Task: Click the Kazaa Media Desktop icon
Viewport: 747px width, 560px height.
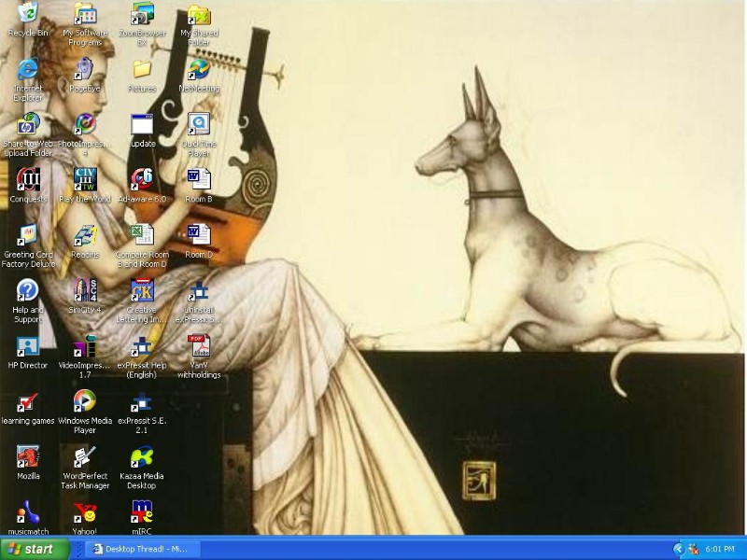Action: click(x=142, y=457)
